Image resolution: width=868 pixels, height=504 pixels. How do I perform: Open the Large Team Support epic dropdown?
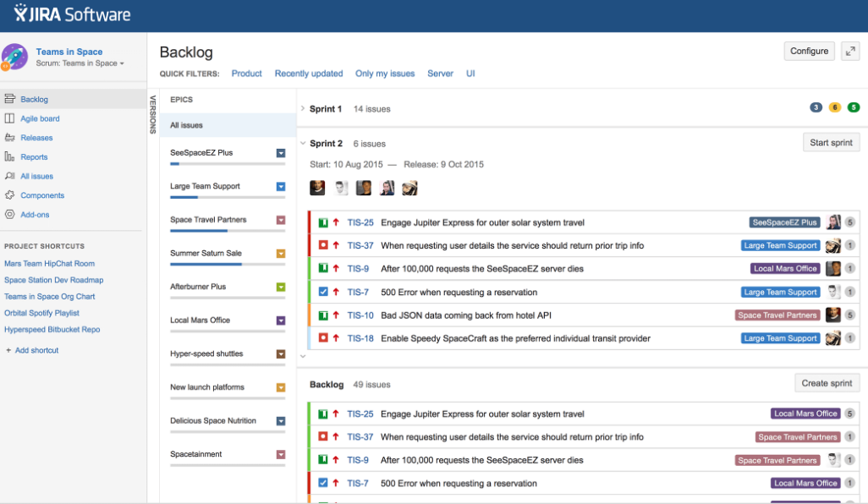pyautogui.click(x=281, y=187)
